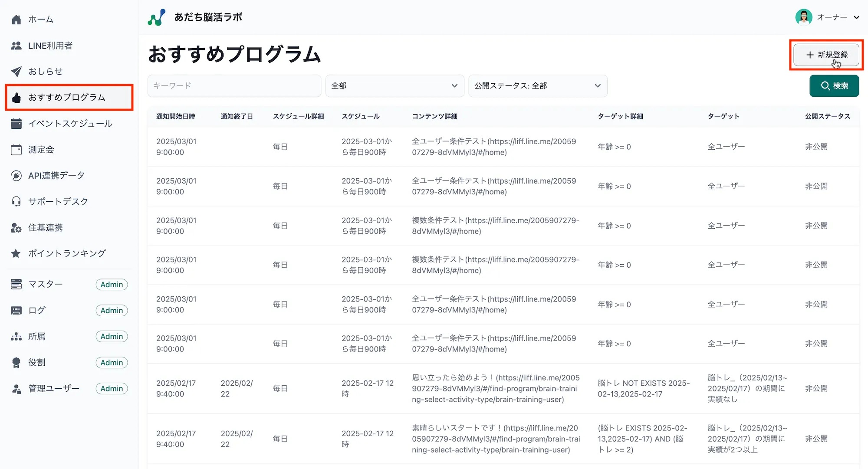Select the ポイントランキング star icon
The height and width of the screenshot is (469, 868).
(x=16, y=253)
